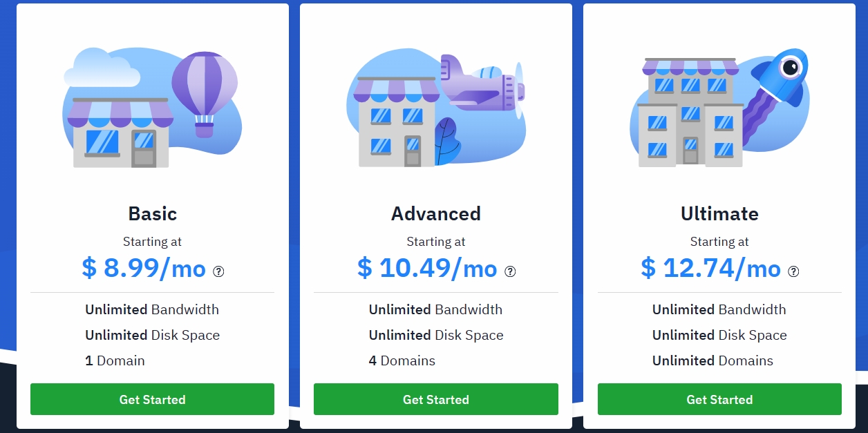Click the $ 12.74/mo price text
This screenshot has height=433, width=868.
[x=711, y=268]
